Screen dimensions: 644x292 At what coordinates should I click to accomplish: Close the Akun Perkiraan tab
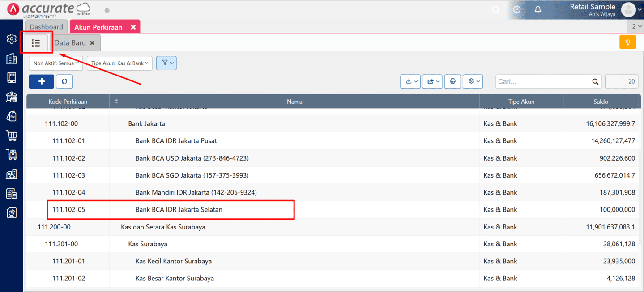click(x=133, y=27)
